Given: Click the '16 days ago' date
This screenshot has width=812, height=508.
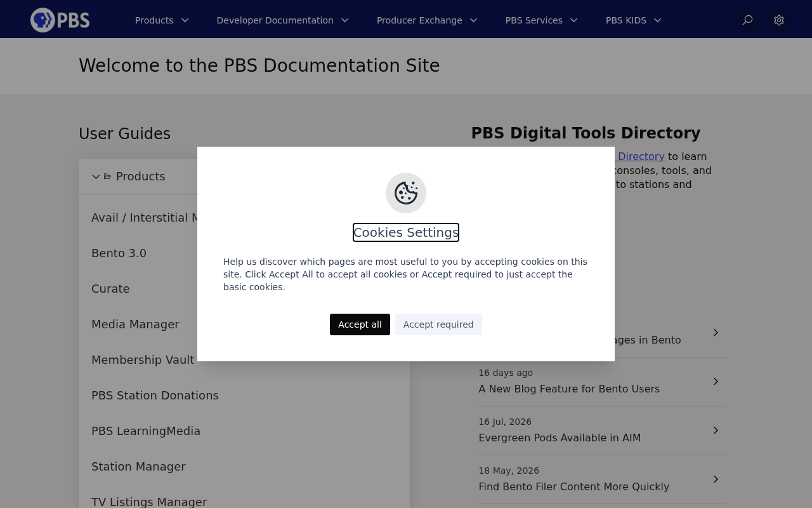Looking at the screenshot, I should tap(506, 373).
